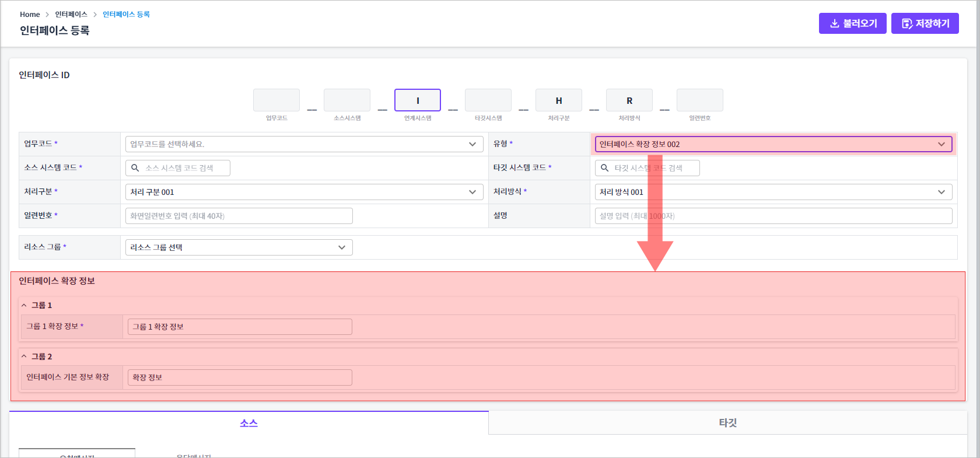Click the 리소스 그룹 field label
Screen dimensions: 980x458
[x=43, y=247]
